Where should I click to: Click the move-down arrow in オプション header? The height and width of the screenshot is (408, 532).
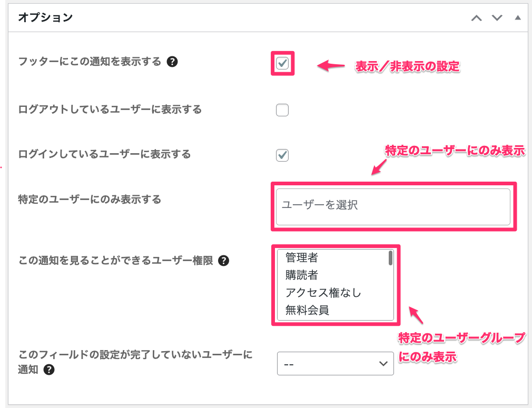pos(497,18)
